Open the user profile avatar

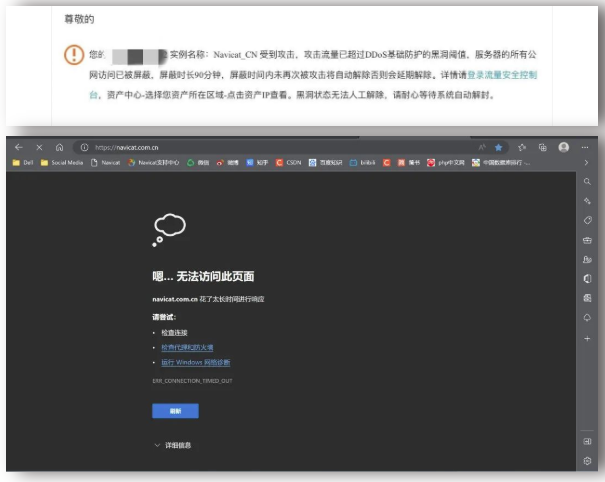coord(564,147)
